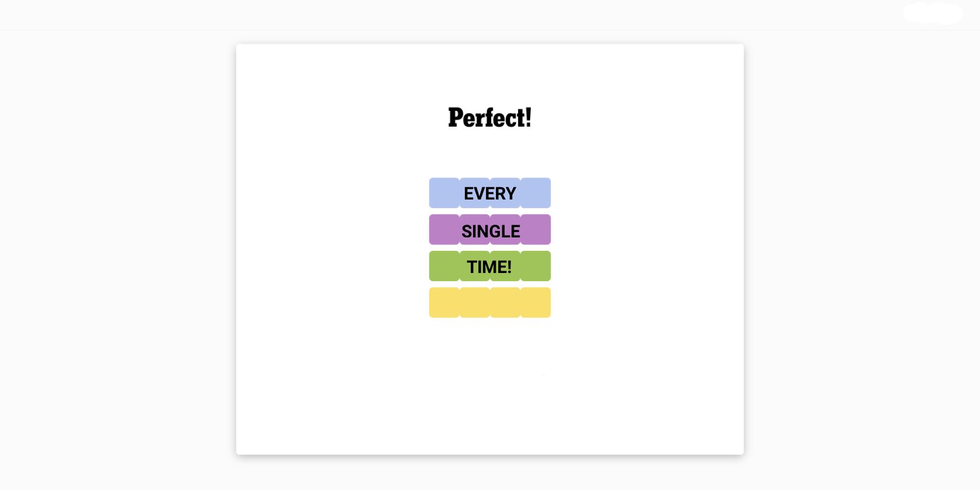Click the first green square in the results grid

point(444,266)
